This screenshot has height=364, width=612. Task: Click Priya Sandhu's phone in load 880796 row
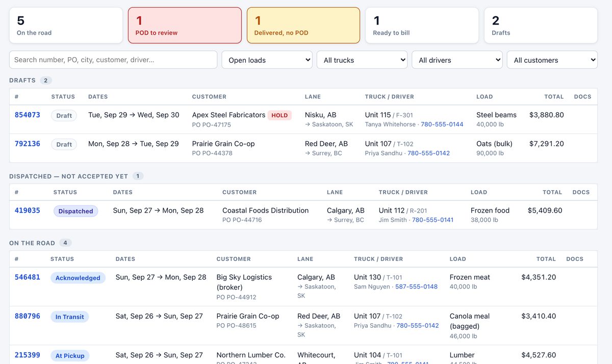[418, 325]
